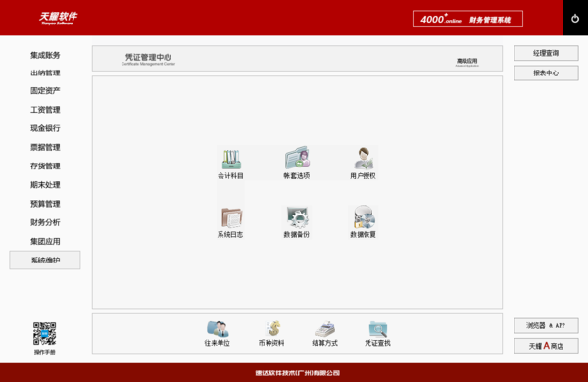Click the 高级应用 link
This screenshot has height=382, width=588.
(466, 62)
